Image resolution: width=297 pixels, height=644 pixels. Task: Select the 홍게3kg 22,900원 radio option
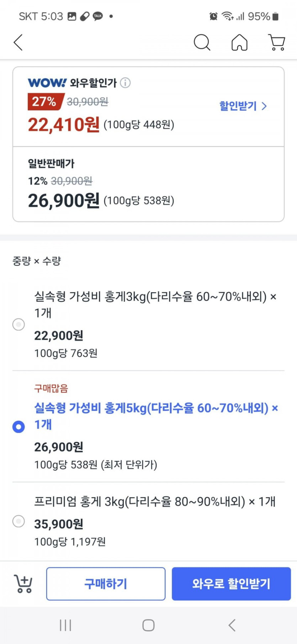tap(18, 324)
